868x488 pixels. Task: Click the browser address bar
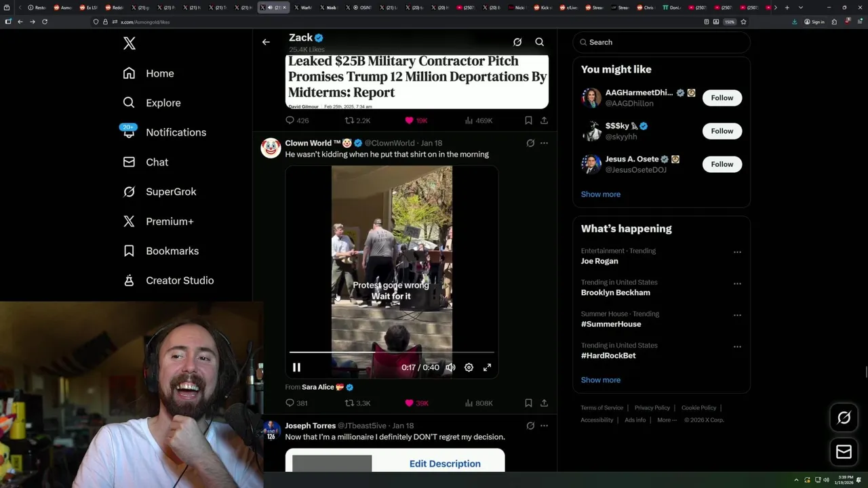(x=407, y=22)
